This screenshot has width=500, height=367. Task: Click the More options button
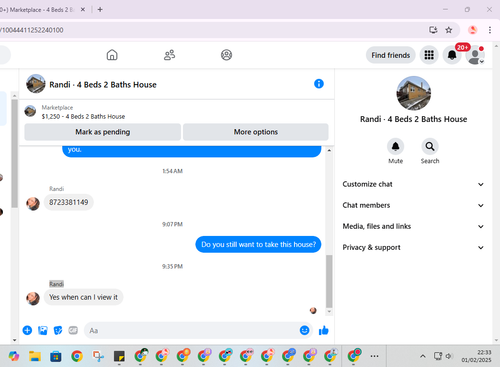coord(256,132)
